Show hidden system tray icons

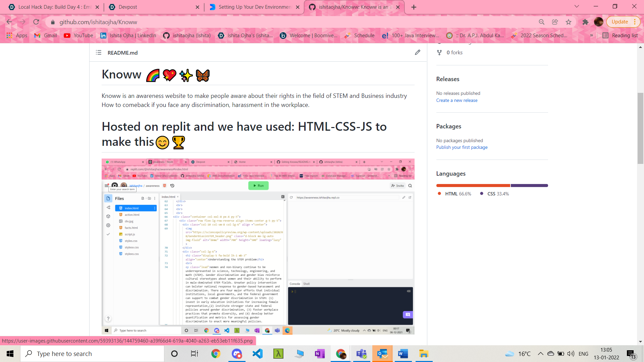click(540, 354)
